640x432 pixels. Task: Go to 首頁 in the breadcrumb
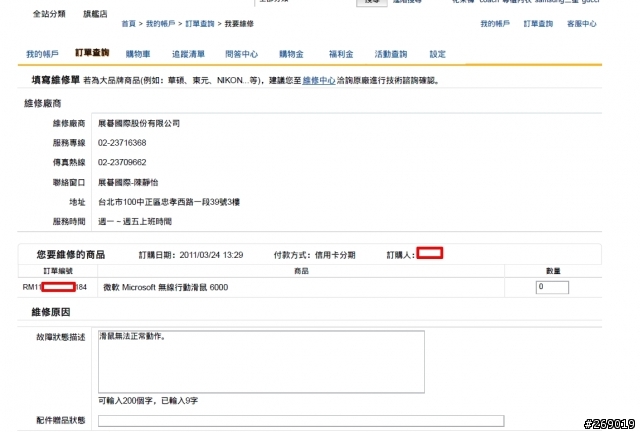(x=128, y=24)
